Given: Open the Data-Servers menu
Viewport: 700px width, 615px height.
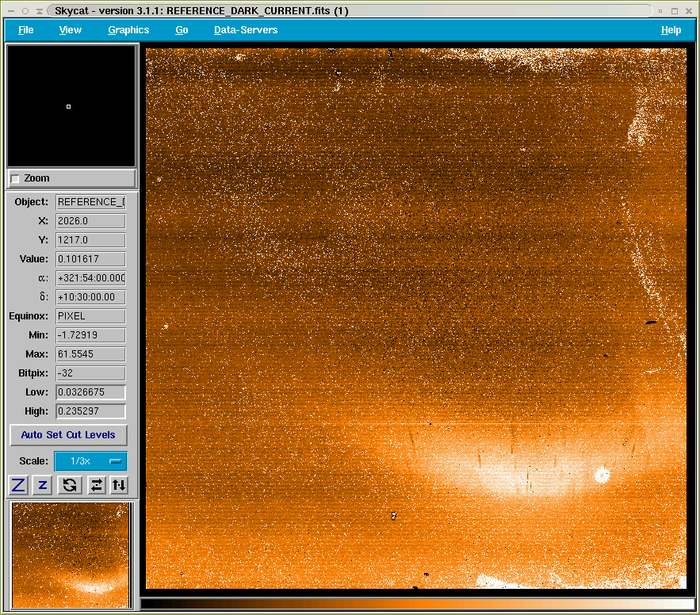Looking at the screenshot, I should click(x=246, y=30).
